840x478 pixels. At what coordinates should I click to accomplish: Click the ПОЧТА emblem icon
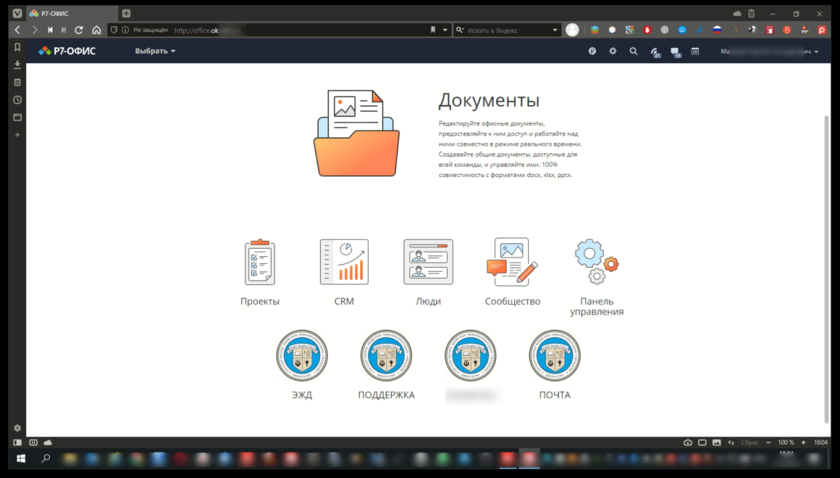click(x=554, y=356)
